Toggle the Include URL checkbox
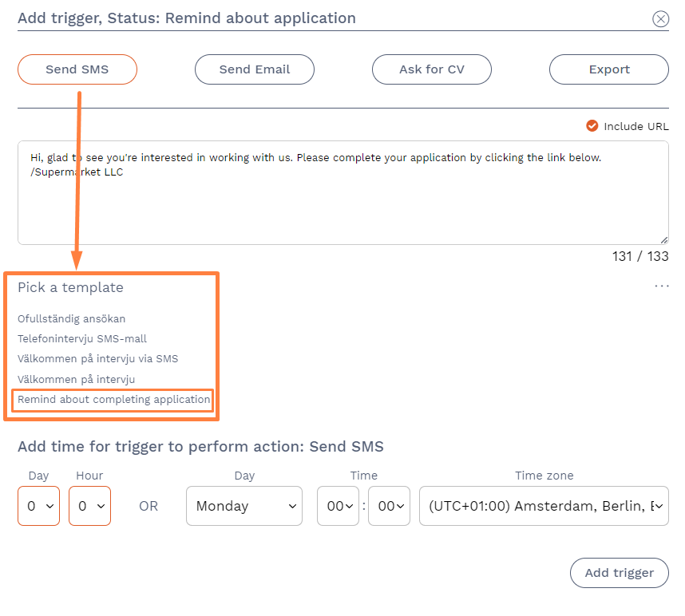Image resolution: width=685 pixels, height=616 pixels. 592,126
